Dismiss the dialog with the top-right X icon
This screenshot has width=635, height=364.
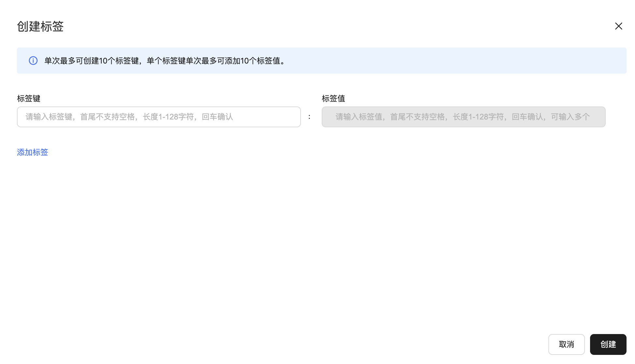pos(618,26)
